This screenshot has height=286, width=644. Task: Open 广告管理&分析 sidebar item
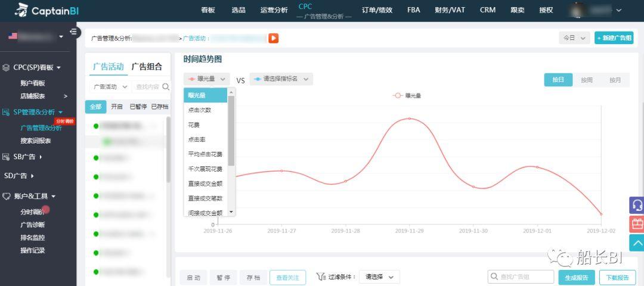click(41, 128)
